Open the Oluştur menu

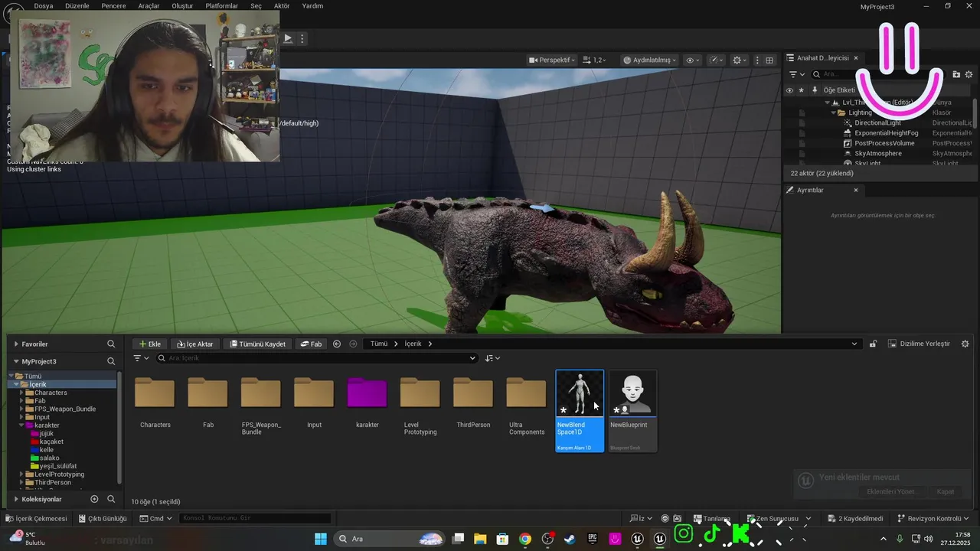[182, 6]
